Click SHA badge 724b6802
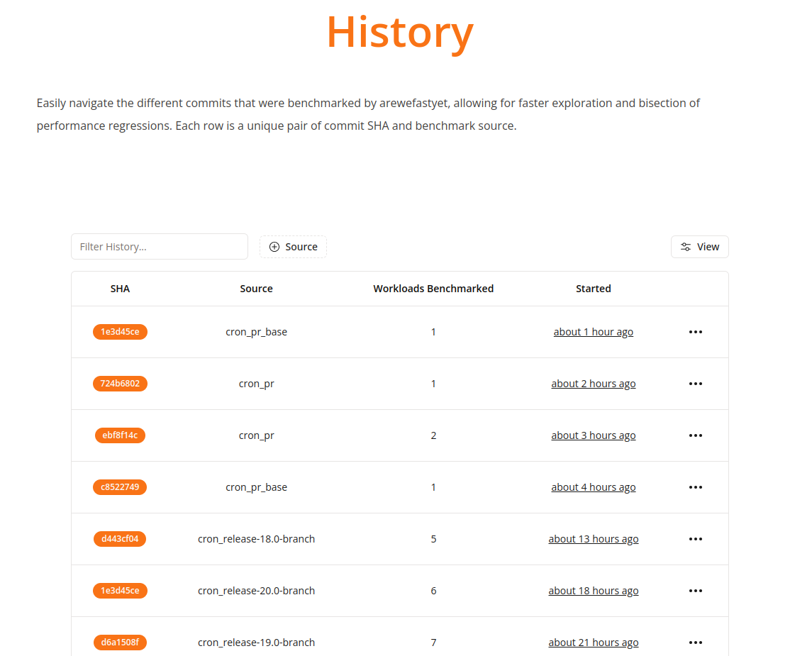The height and width of the screenshot is (656, 812). tap(120, 384)
